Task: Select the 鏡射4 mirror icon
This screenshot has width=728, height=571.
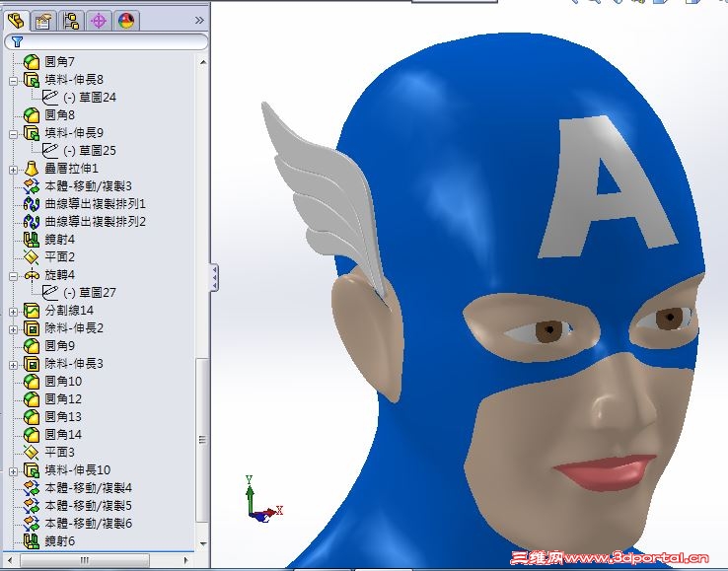Action: 32,240
